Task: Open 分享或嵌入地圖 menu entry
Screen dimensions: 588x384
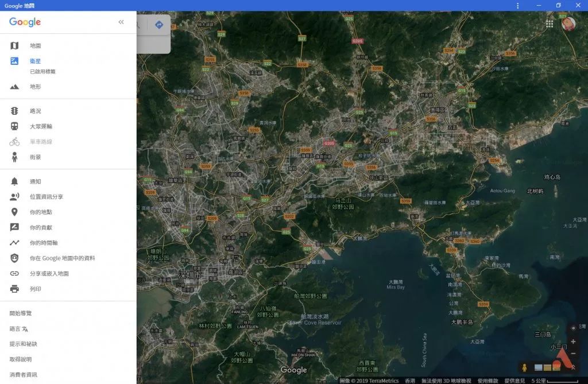Action: tap(14, 274)
